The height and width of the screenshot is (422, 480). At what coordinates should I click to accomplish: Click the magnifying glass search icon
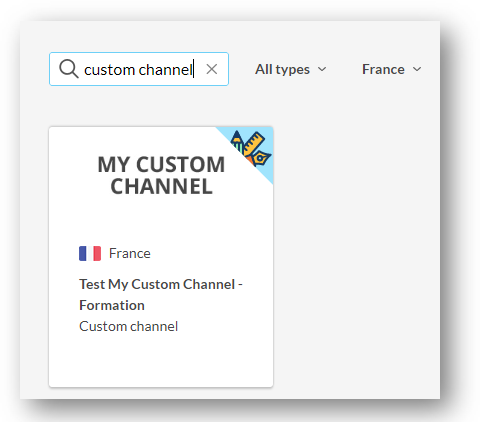(x=69, y=69)
